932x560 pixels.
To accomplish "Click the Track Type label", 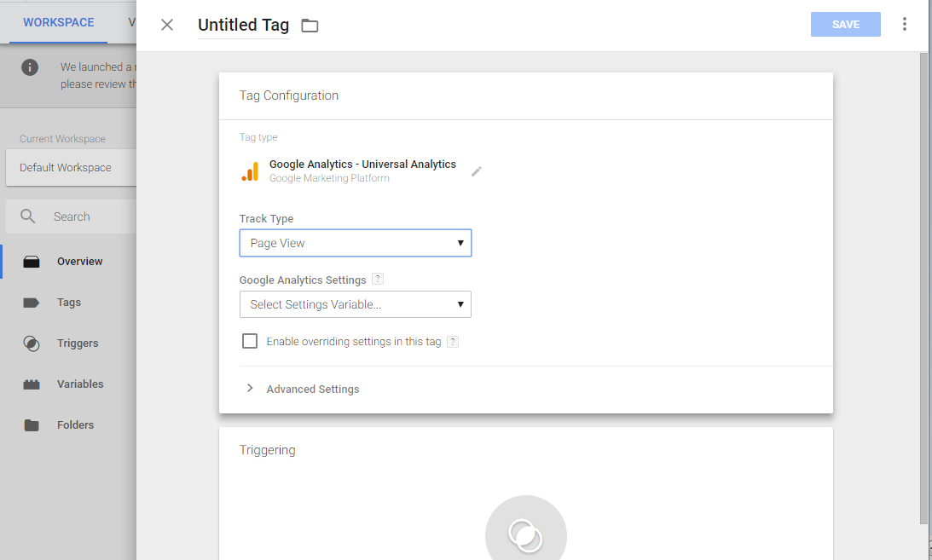I will [266, 218].
